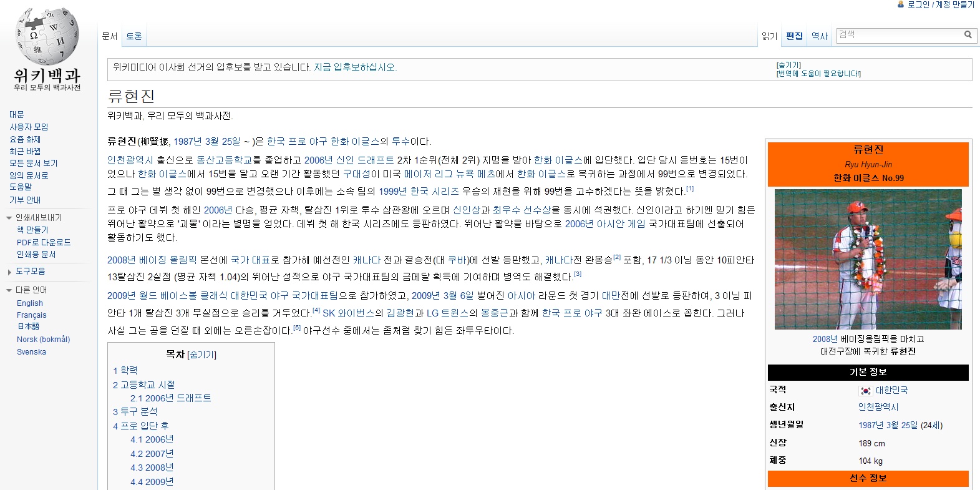This screenshot has height=490, width=980.
Task: Open the 문서 tab
Action: [110, 36]
